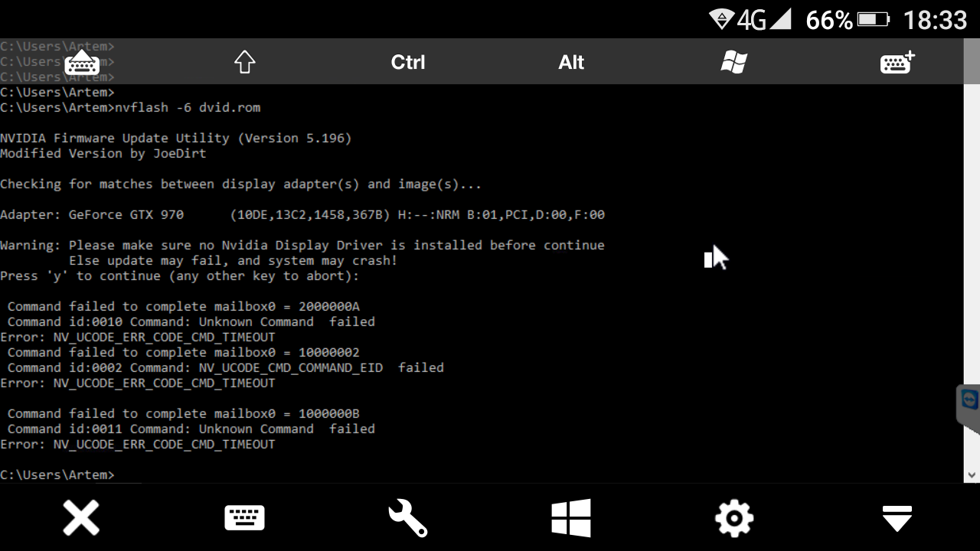The height and width of the screenshot is (551, 980).
Task: Click 'Modified Version by JoeDirt' text
Action: click(x=103, y=154)
